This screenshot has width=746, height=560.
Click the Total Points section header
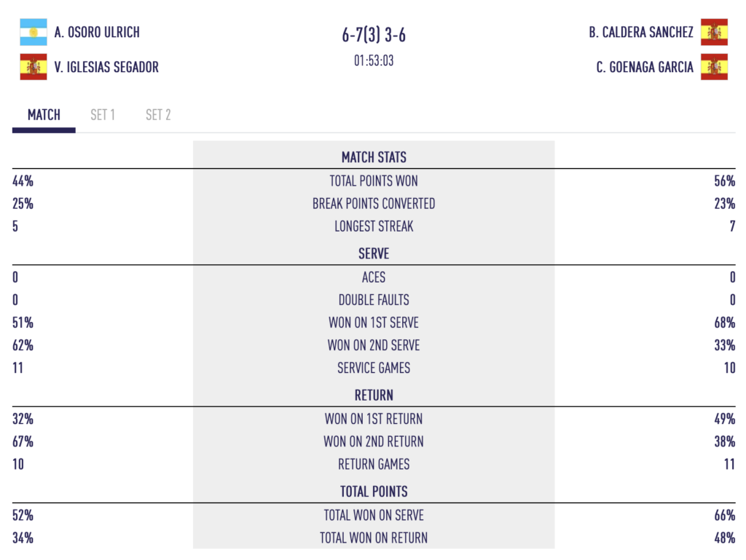[374, 492]
